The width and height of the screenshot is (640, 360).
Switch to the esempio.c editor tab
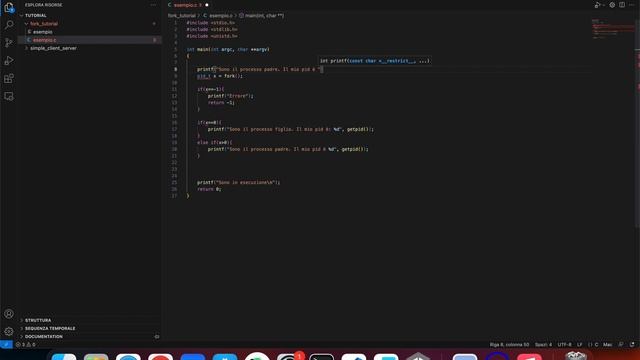[188, 5]
